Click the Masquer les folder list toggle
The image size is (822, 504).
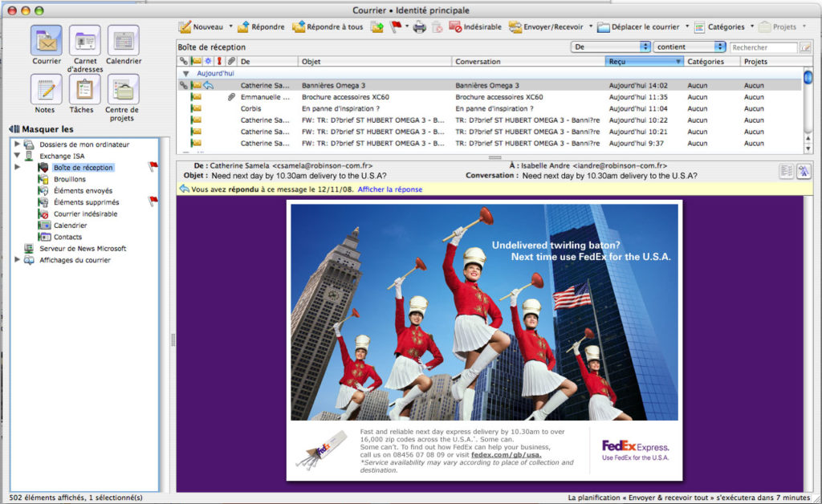(42, 129)
